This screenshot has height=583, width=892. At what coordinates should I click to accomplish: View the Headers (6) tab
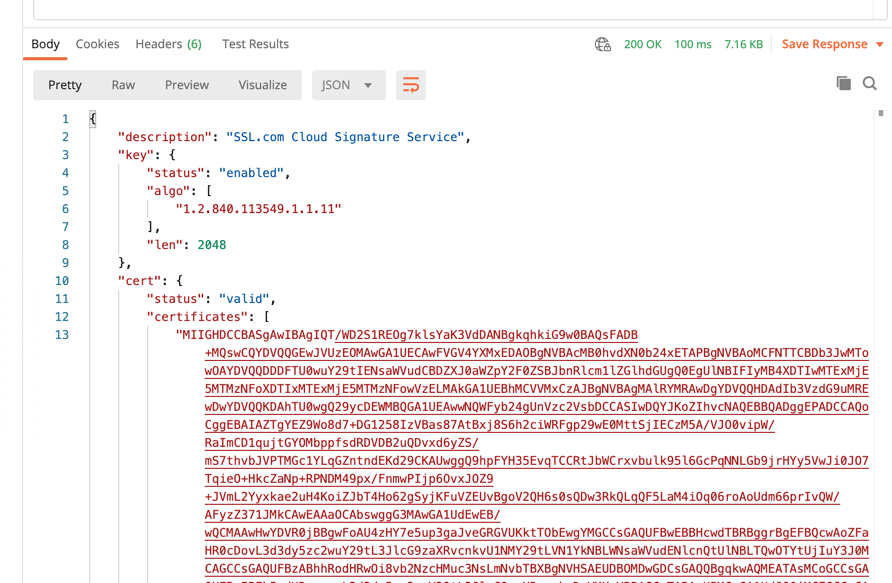(x=168, y=44)
